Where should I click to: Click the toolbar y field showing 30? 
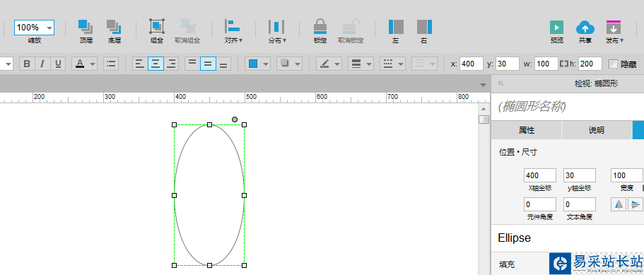click(508, 64)
